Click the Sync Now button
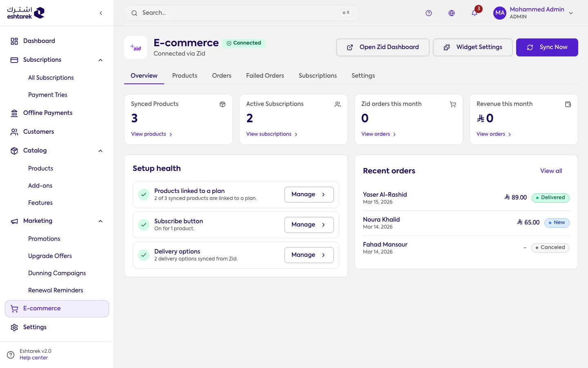The image size is (588, 368). coord(547,47)
